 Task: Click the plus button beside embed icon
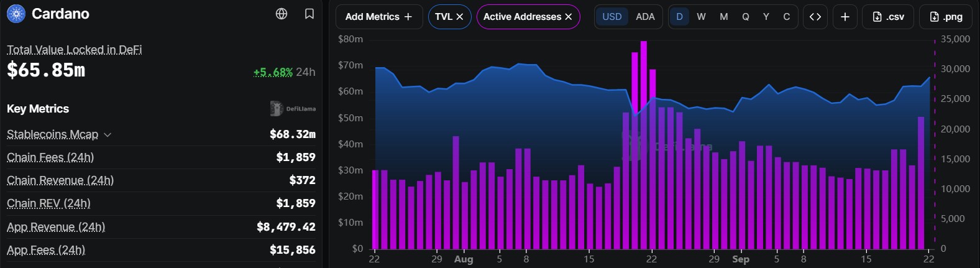(x=845, y=17)
